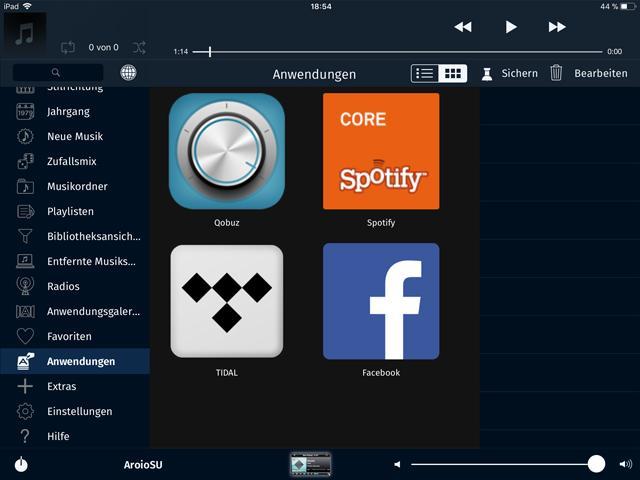Click the Radios antenna icon
Image resolution: width=640 pixels, height=480 pixels.
point(25,286)
